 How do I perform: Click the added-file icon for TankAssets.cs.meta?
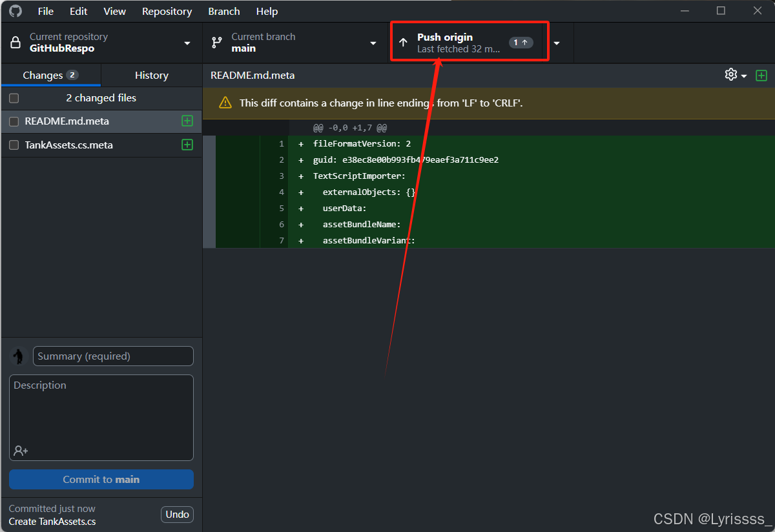(x=187, y=145)
